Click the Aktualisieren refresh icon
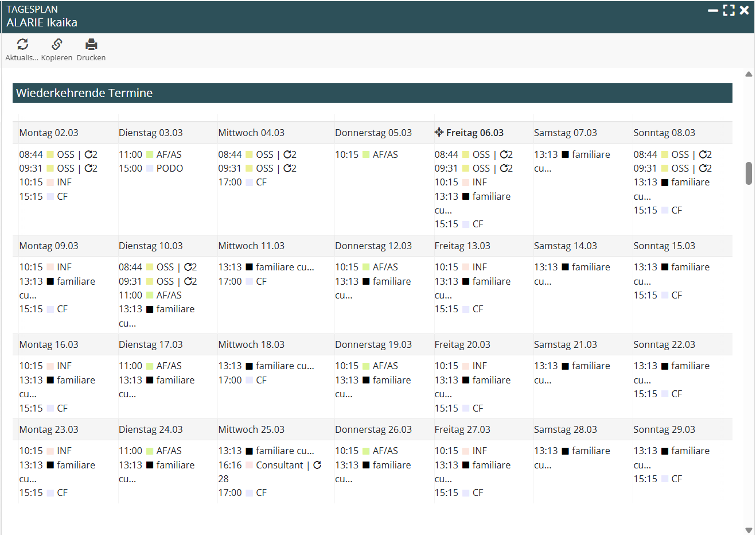 (22, 44)
